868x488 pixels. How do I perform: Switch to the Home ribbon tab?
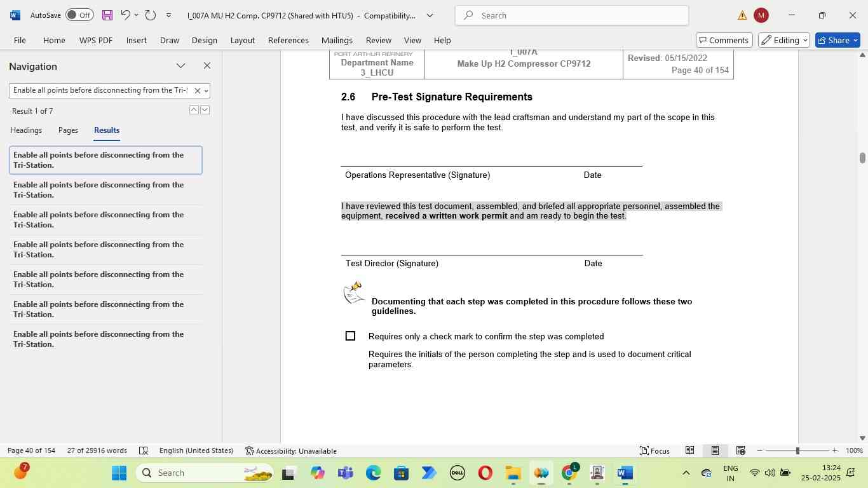[54, 40]
